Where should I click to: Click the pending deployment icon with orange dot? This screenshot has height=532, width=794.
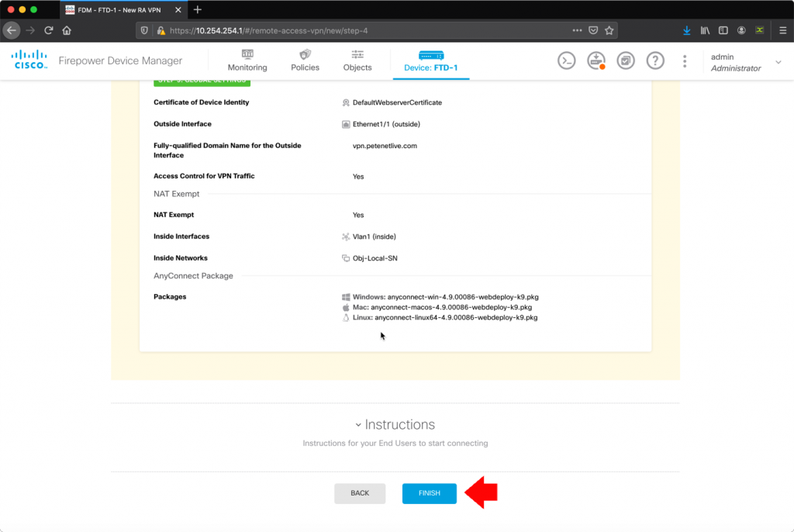(595, 60)
